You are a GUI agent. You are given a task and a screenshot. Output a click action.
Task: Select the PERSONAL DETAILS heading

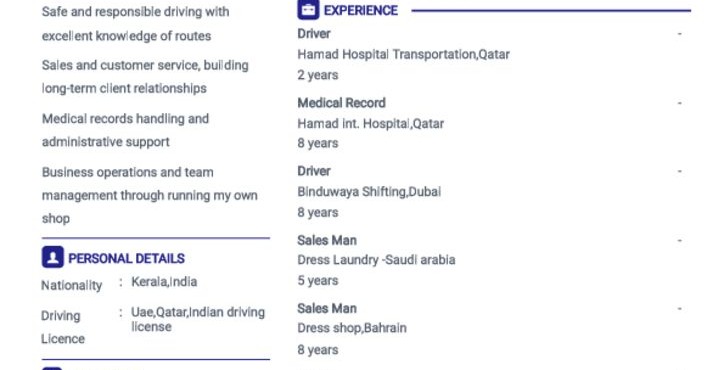point(127,258)
